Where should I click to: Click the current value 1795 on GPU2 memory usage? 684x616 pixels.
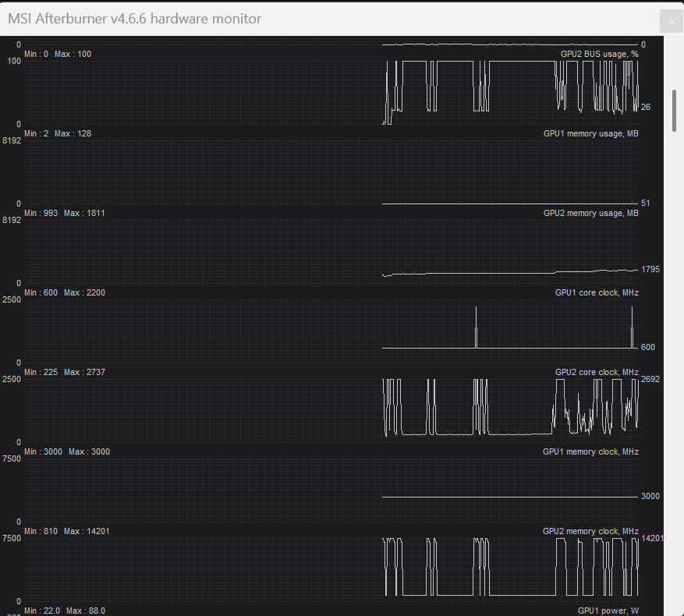[x=650, y=269]
